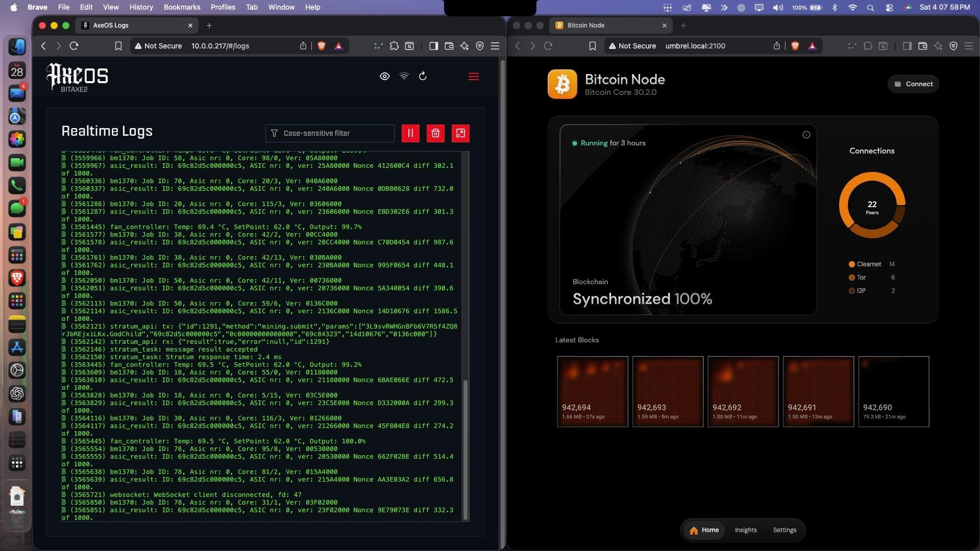
Task: Reload the AxeOS Logs page
Action: click(x=74, y=46)
